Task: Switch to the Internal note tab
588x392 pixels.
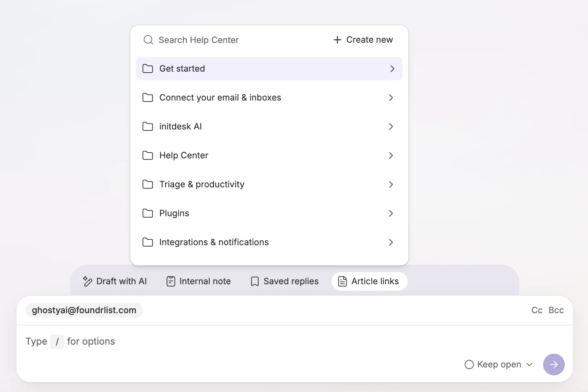Action: [199, 281]
